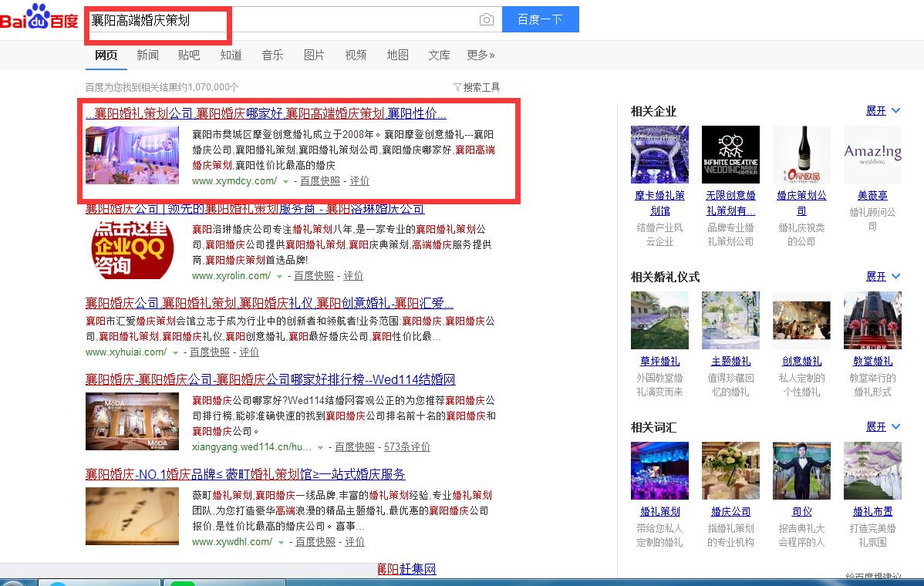Open the Amazing wedding logo image

873,154
